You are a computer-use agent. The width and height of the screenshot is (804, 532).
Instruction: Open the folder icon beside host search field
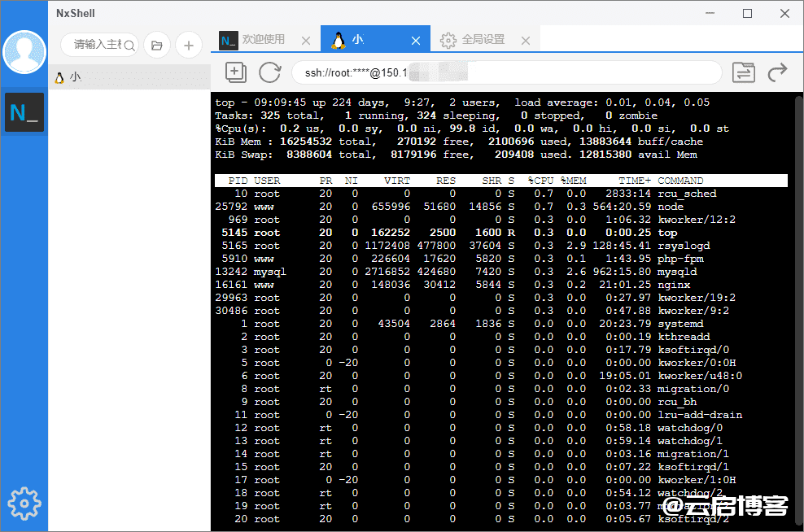coord(156,45)
